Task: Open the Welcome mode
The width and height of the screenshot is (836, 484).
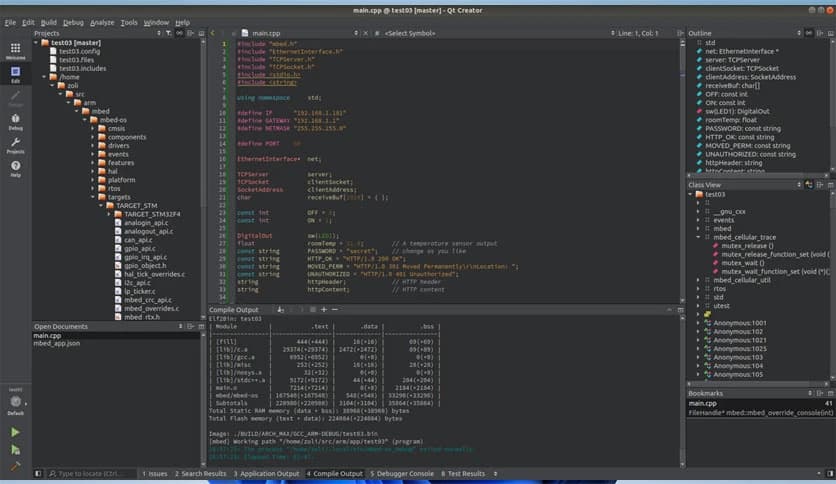Action: (x=15, y=51)
